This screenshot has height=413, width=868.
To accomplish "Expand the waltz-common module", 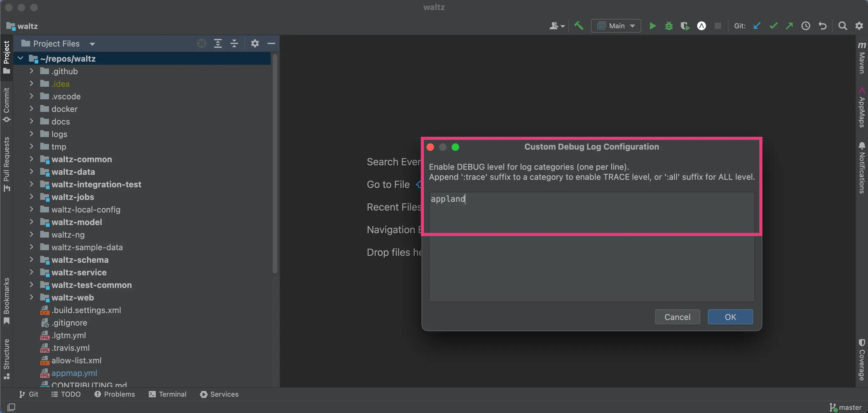I will pos(31,159).
